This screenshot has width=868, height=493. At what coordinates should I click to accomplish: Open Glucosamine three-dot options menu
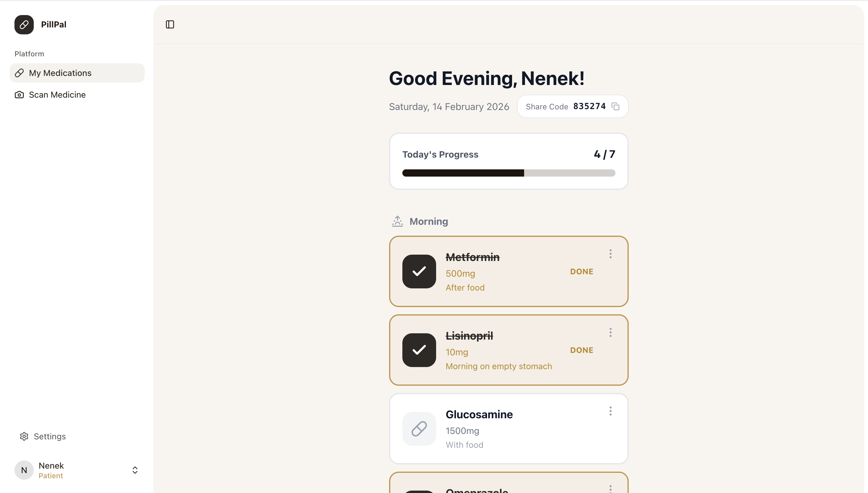[x=610, y=411]
